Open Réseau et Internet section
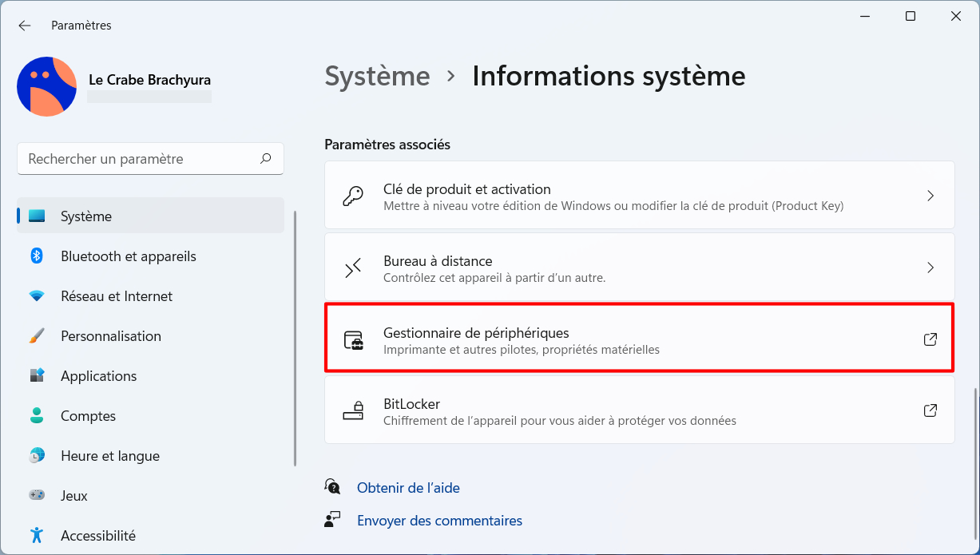Image resolution: width=980 pixels, height=555 pixels. pos(150,296)
